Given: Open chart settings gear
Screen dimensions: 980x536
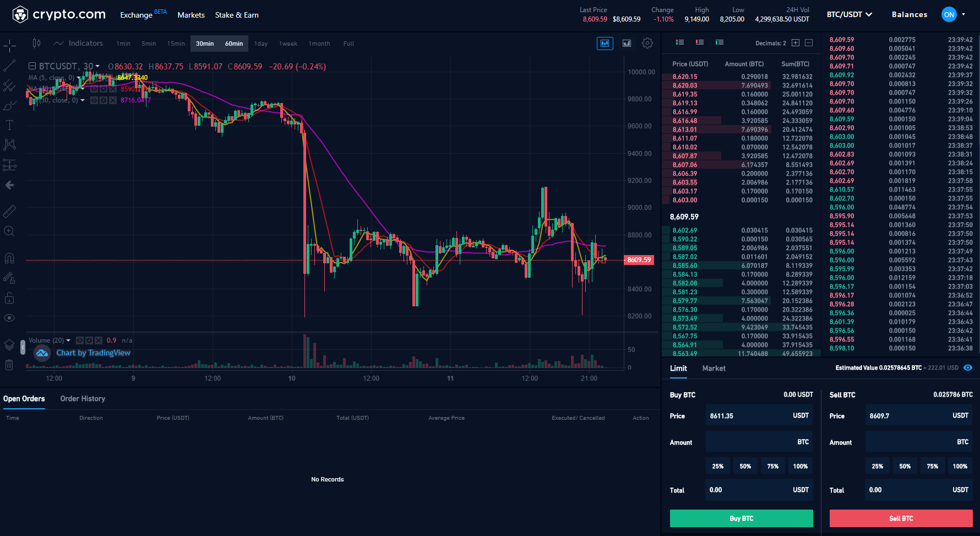Looking at the screenshot, I should tap(647, 43).
